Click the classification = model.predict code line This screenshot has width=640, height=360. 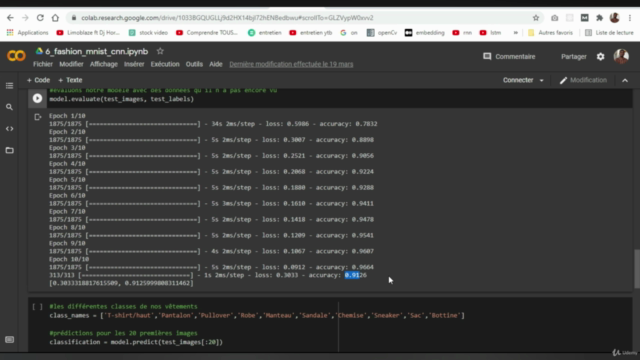click(x=136, y=342)
